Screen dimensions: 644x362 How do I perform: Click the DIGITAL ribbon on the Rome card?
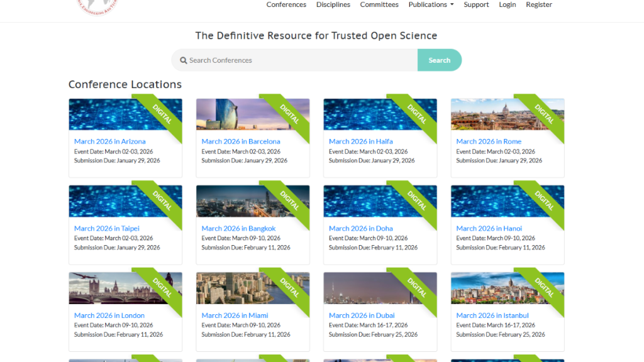click(x=546, y=114)
